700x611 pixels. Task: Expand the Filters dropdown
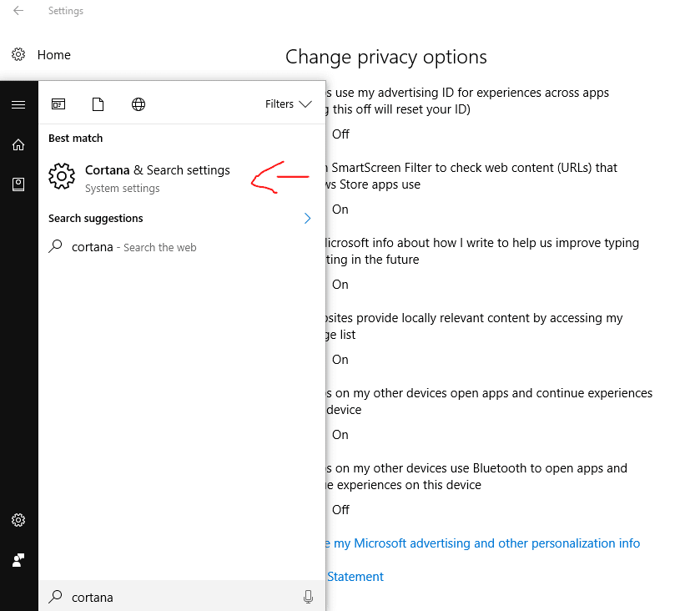(289, 104)
